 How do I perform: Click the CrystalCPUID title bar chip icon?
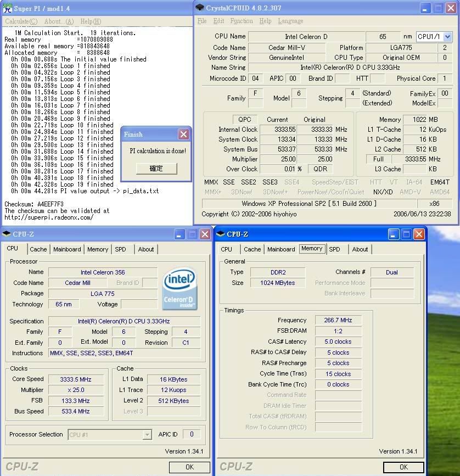point(200,8)
